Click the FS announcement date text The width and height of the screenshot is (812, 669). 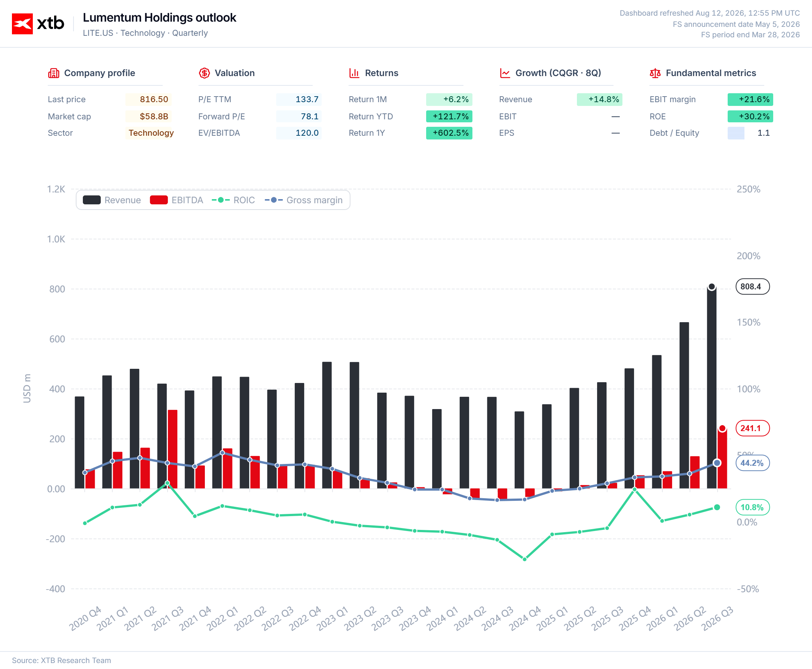[736, 24]
